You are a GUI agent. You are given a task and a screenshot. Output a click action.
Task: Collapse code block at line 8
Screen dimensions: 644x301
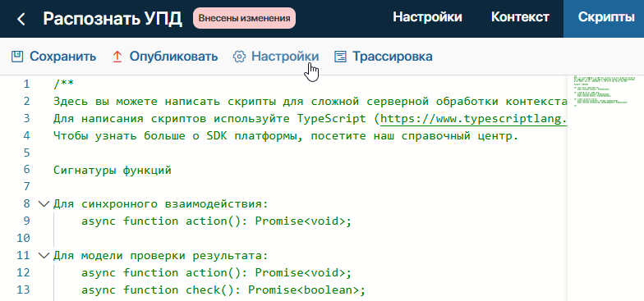43,203
